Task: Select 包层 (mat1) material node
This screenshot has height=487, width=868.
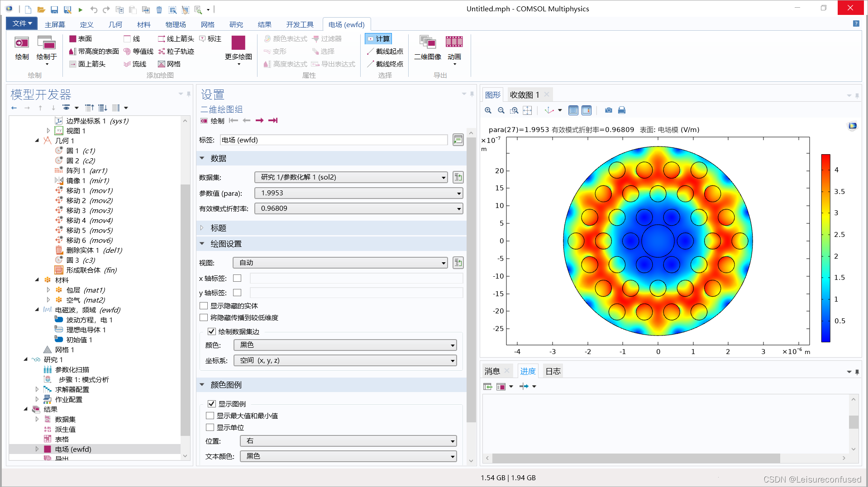Action: pyautogui.click(x=86, y=290)
